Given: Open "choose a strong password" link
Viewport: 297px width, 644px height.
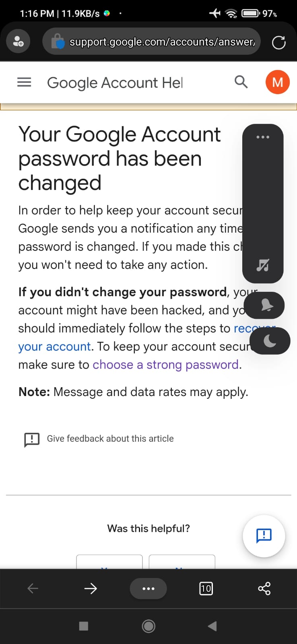Looking at the screenshot, I should (166, 365).
